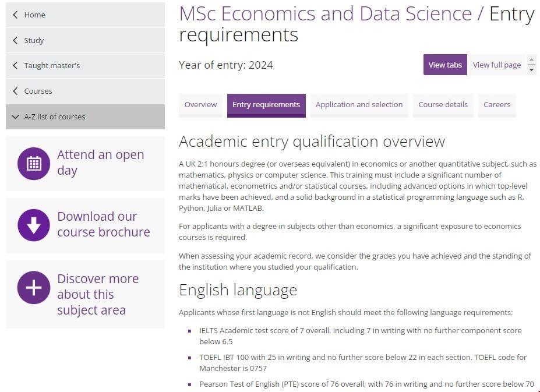The image size is (540, 392).
Task: Select the Entry requirements tab
Action: pos(266,105)
